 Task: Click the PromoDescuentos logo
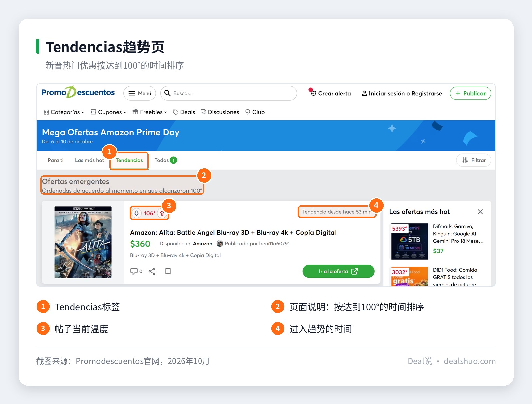78,92
